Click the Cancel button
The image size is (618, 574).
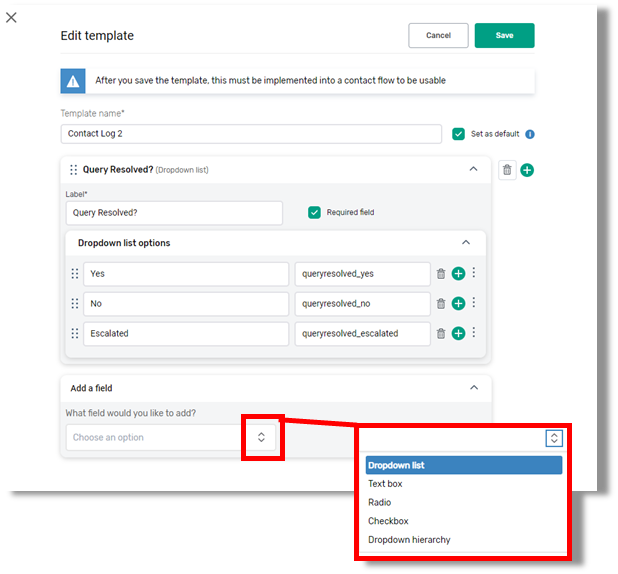tap(438, 35)
